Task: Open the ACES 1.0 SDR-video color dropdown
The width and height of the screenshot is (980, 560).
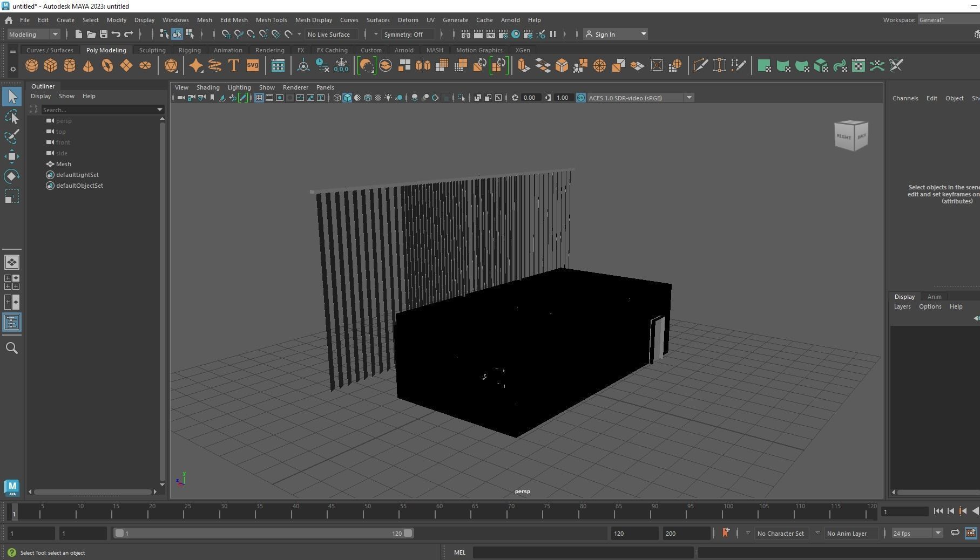Action: pyautogui.click(x=689, y=98)
